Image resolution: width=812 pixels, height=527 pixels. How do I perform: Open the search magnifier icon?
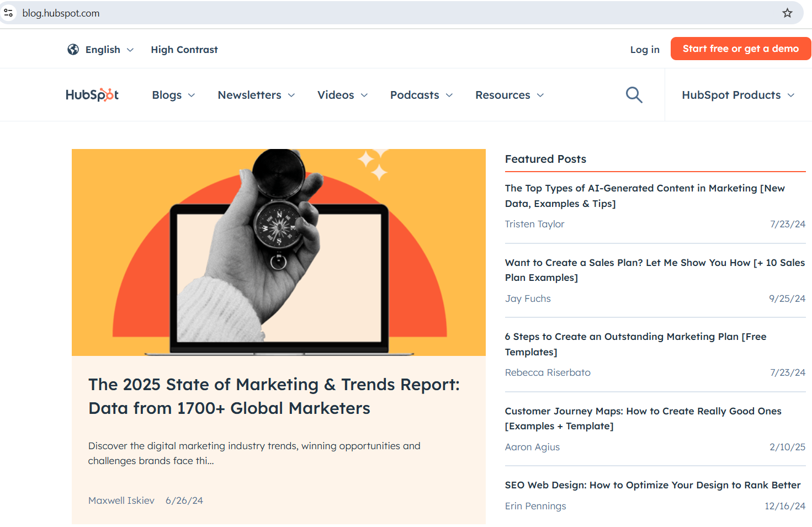pyautogui.click(x=634, y=95)
